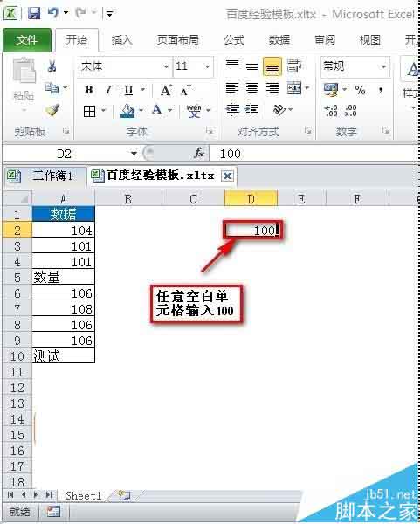Screen dimensions: 420x524
Task: Toggle Italic formatting
Action: (x=108, y=90)
